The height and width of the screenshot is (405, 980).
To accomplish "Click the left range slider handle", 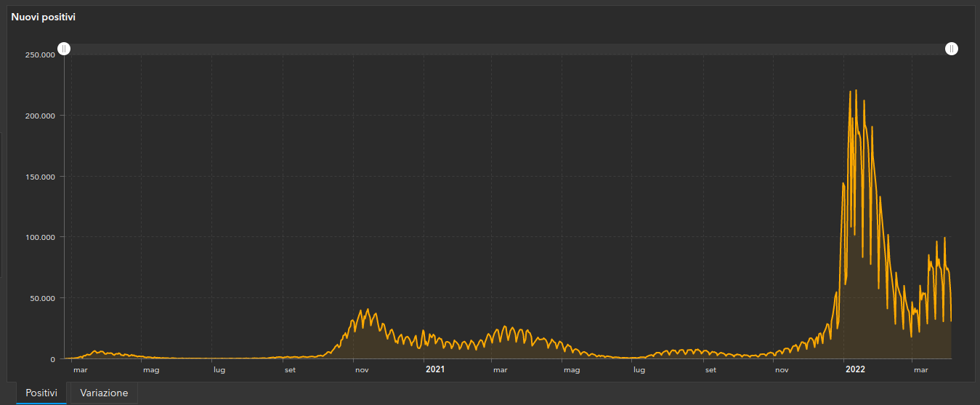I will 64,49.
